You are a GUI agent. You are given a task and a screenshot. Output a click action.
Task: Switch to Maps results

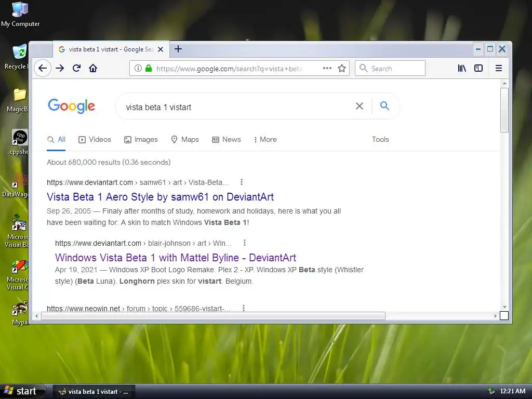coord(185,139)
